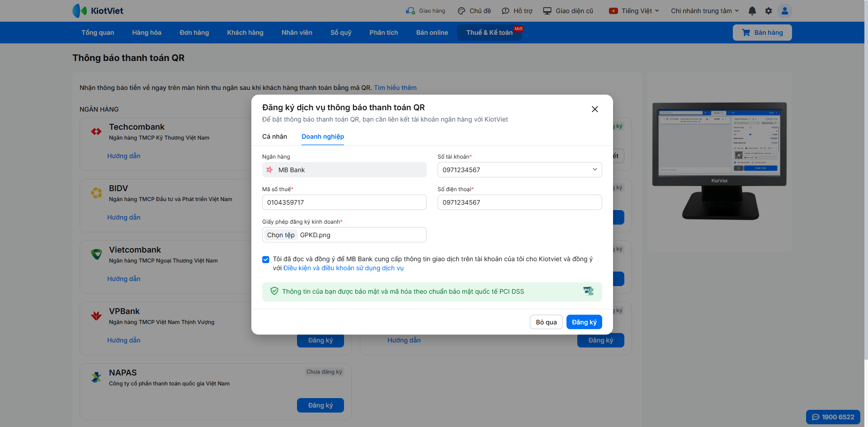This screenshot has height=427, width=868.
Task: Click the VPBank logo icon
Action: (x=96, y=315)
